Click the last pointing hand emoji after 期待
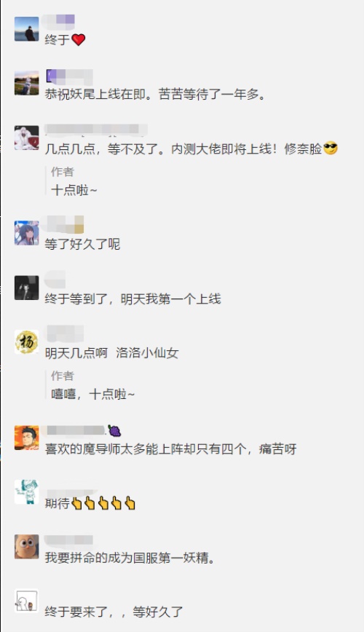This screenshot has width=364, height=632. tap(130, 503)
